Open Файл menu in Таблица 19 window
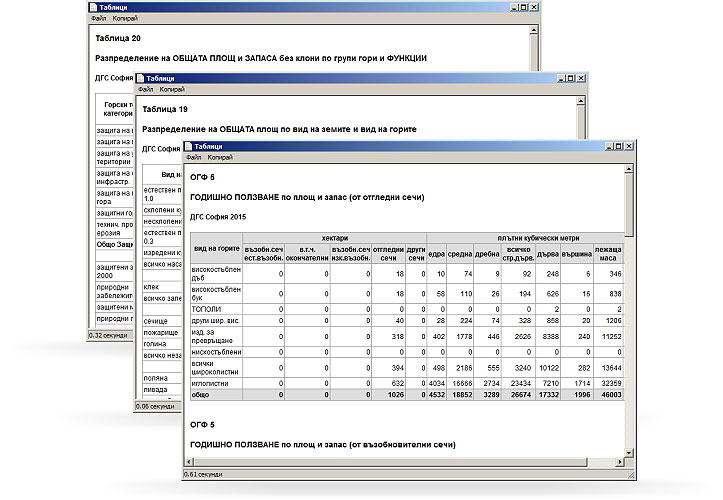 coord(146,90)
